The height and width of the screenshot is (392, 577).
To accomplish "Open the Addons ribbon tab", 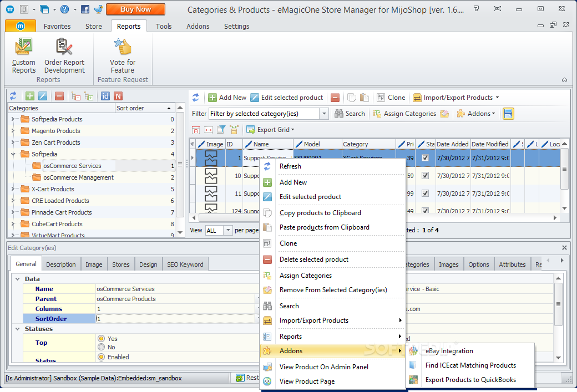I will point(198,26).
